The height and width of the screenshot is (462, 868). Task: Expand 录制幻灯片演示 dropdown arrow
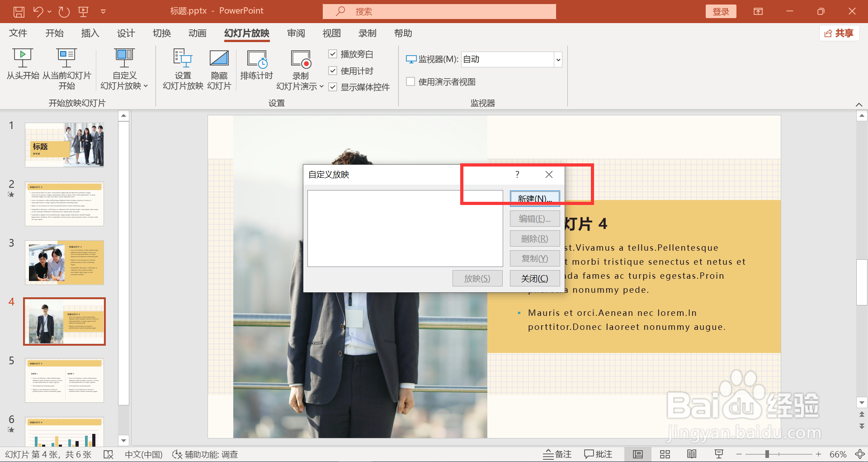[x=321, y=86]
